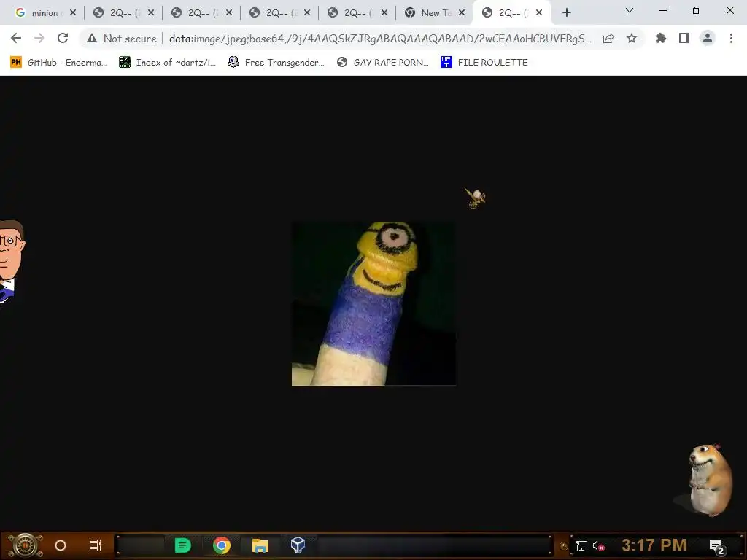The width and height of the screenshot is (747, 560).
Task: Toggle the browser side panel
Action: [684, 38]
